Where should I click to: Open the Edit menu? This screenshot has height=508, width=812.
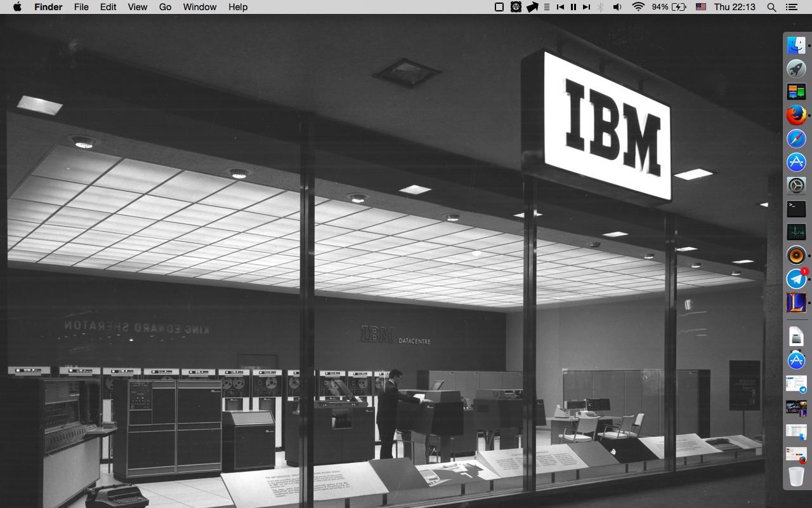[108, 7]
